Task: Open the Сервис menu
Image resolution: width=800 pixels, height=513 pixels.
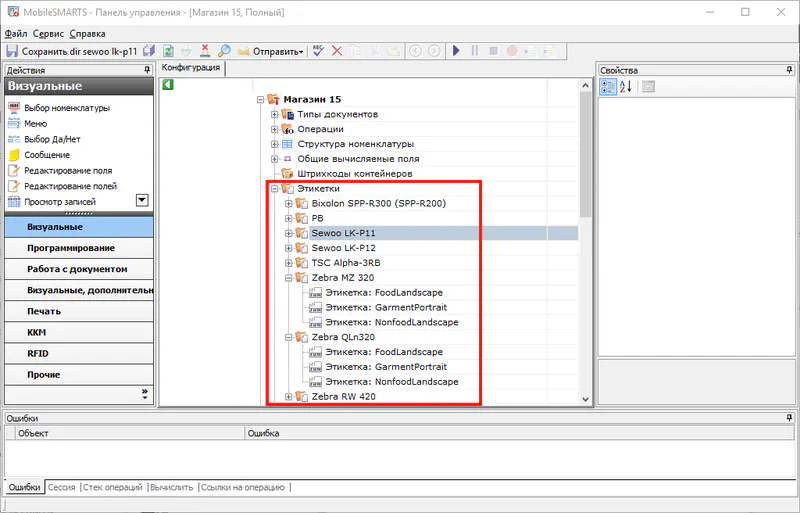Action: coord(48,33)
